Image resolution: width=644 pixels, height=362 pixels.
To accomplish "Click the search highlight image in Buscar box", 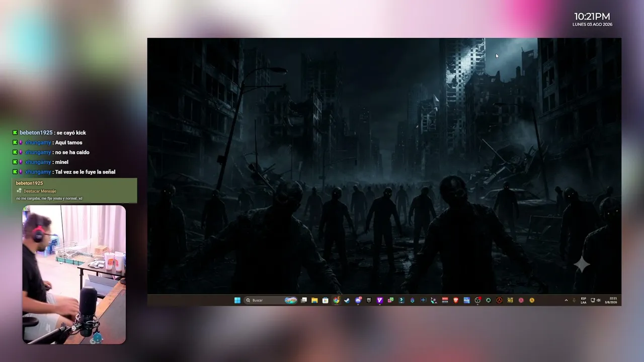I will tap(291, 300).
